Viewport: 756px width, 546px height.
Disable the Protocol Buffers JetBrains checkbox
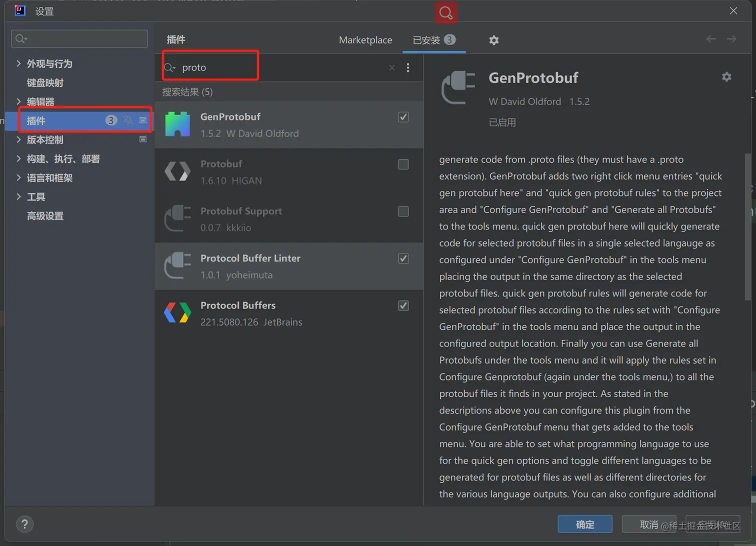tap(403, 305)
